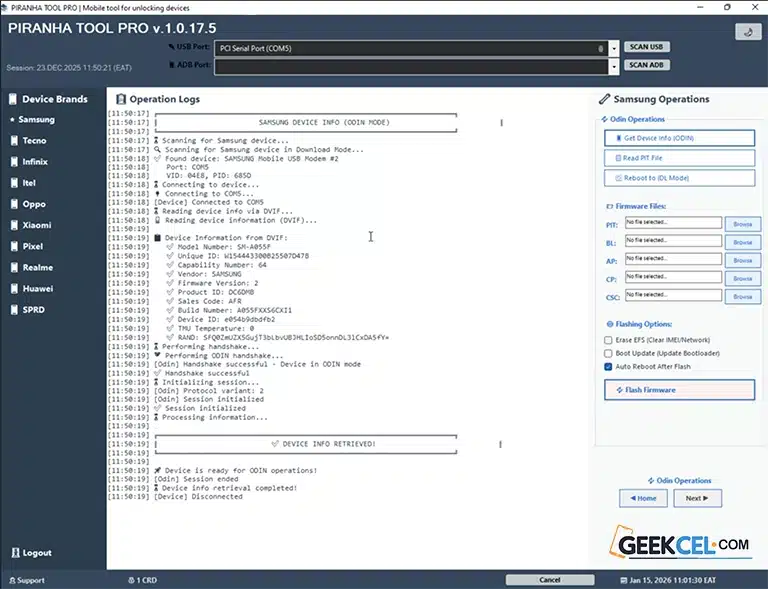
Task: Expand the ADB Port dropdown arrow
Action: point(614,66)
